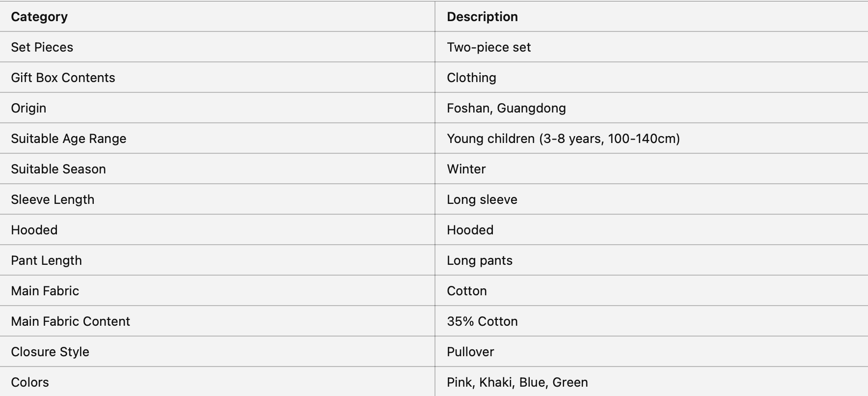Click the Category column header
This screenshot has width=868, height=396.
39,17
